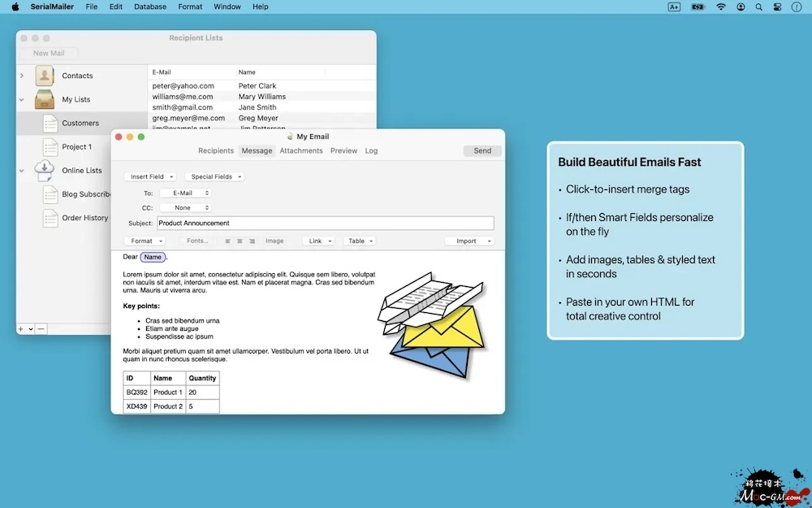Click the align center text icon
The image size is (812, 508).
tap(240, 241)
